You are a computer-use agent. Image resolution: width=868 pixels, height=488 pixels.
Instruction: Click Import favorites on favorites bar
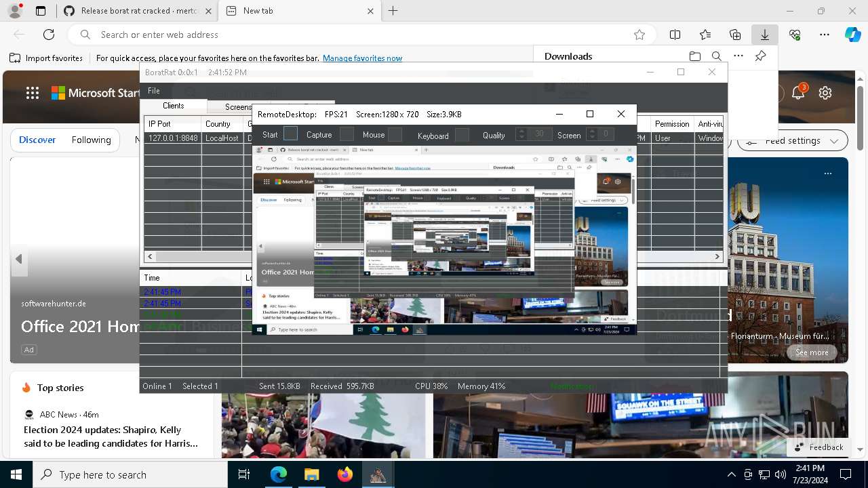[46, 58]
